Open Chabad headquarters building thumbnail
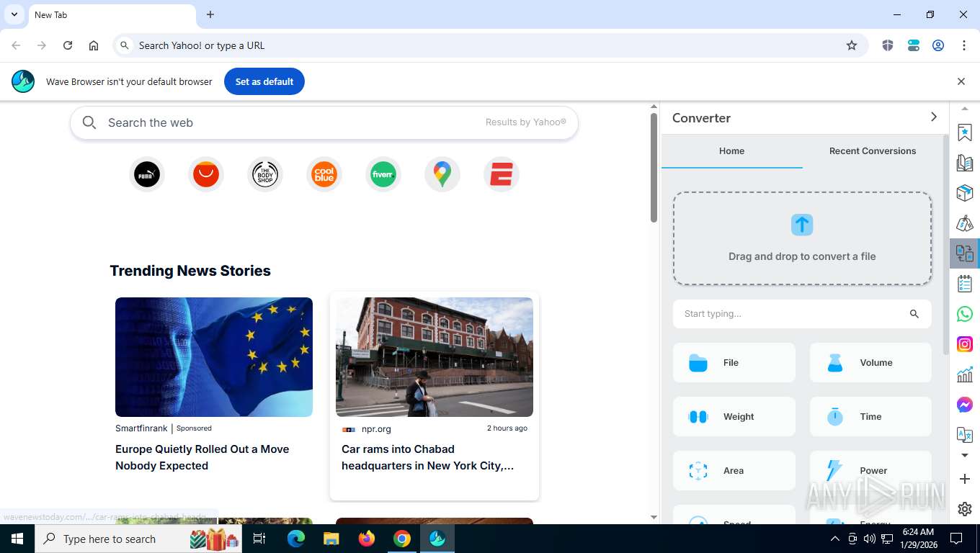Viewport: 980px width, 553px height. (435, 357)
